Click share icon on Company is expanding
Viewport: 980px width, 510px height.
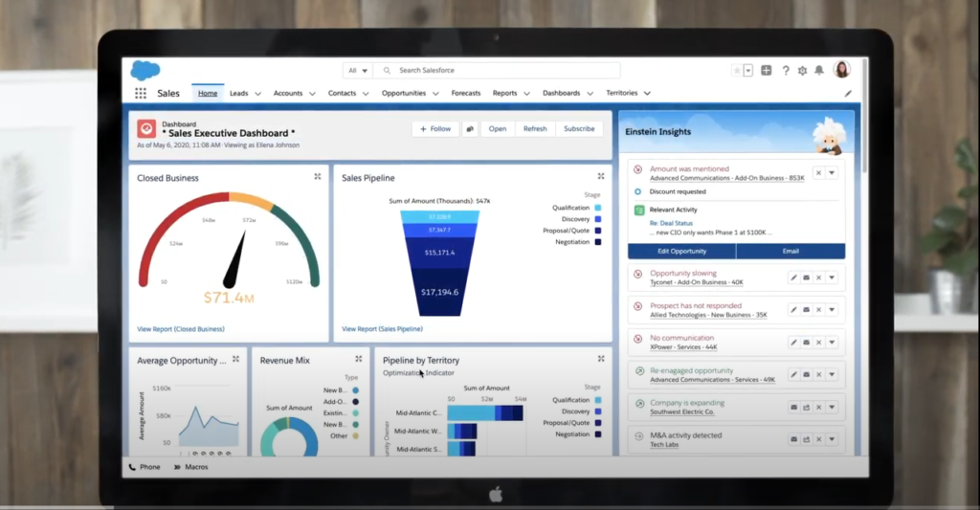click(806, 407)
